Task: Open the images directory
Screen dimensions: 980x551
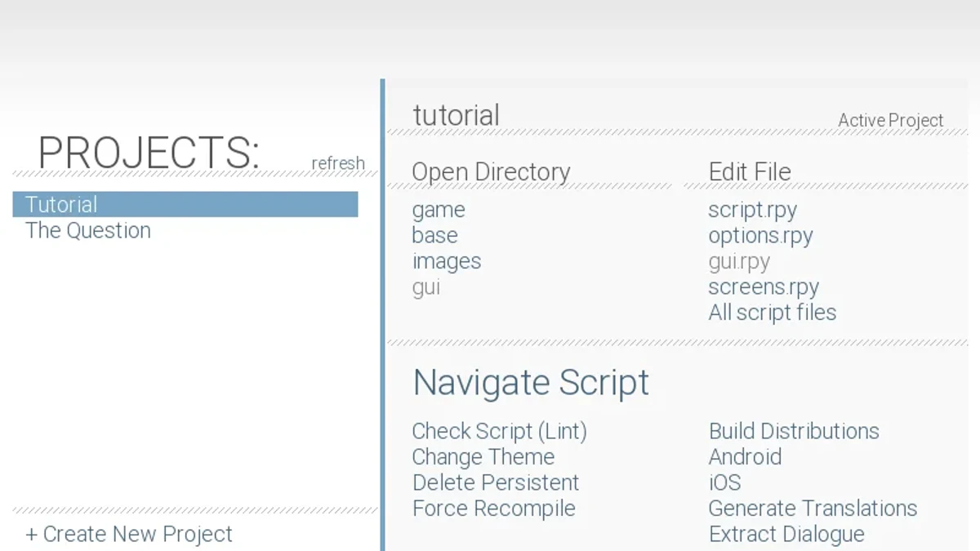Action: [447, 261]
